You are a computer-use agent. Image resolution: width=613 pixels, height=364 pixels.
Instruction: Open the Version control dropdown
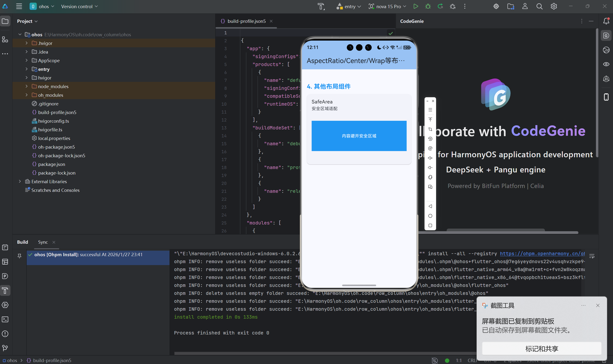tap(79, 6)
